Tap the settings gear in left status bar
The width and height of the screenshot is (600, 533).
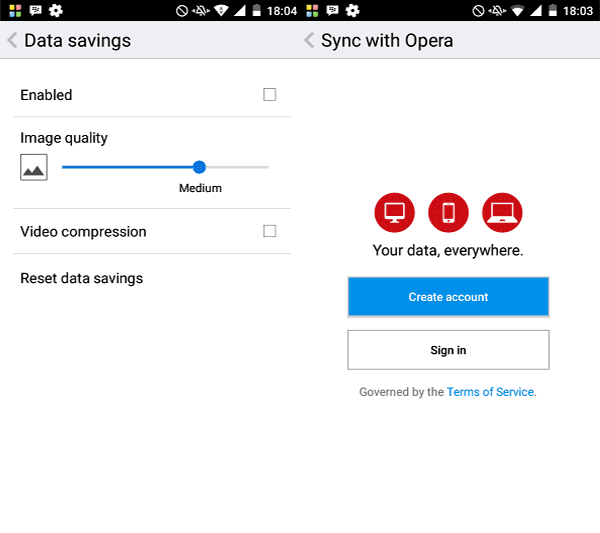point(56,10)
